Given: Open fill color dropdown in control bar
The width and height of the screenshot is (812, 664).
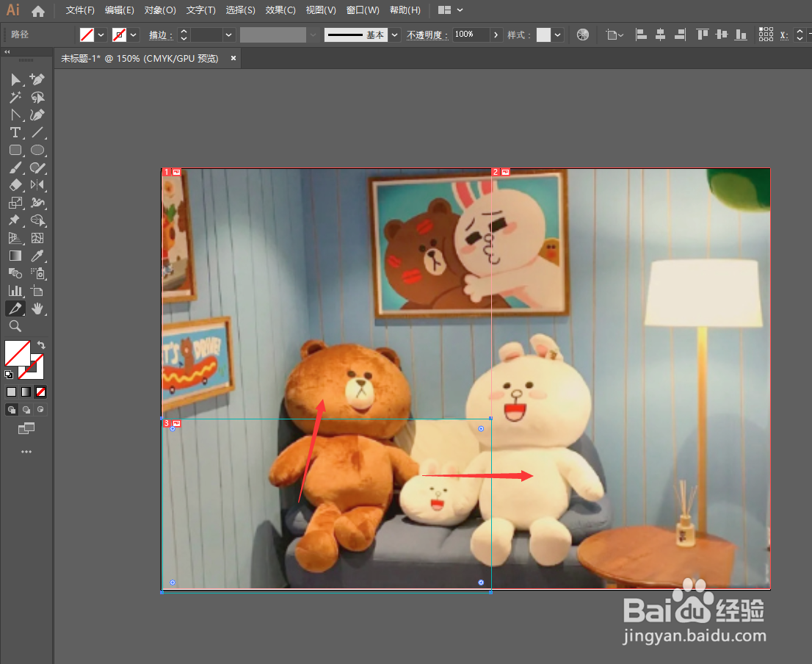Looking at the screenshot, I should (101, 35).
